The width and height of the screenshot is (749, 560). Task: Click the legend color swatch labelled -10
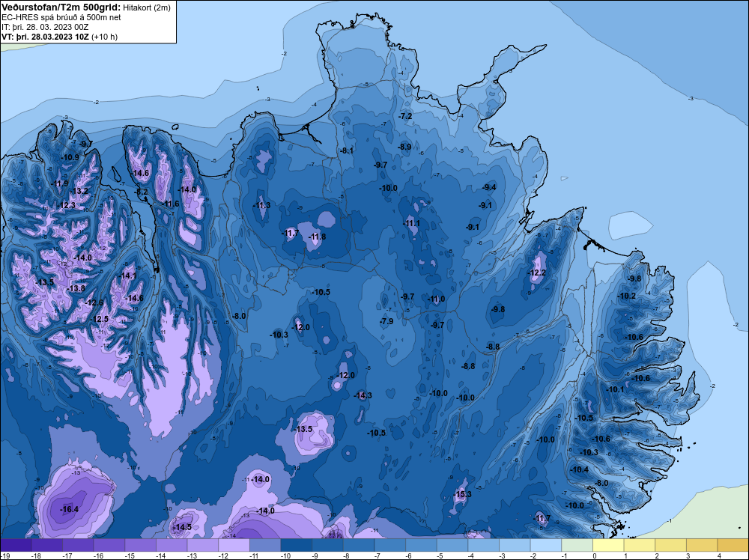pos(296,545)
